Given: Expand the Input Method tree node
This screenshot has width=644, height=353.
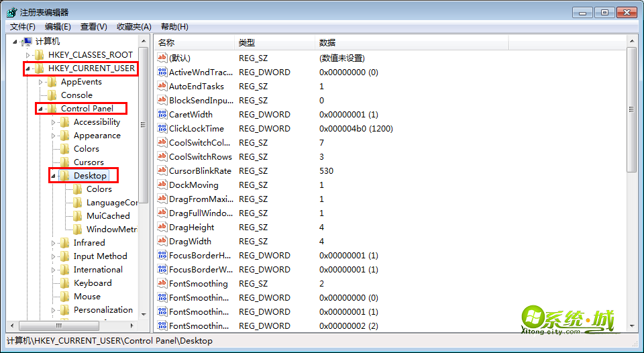Looking at the screenshot, I should tap(54, 256).
